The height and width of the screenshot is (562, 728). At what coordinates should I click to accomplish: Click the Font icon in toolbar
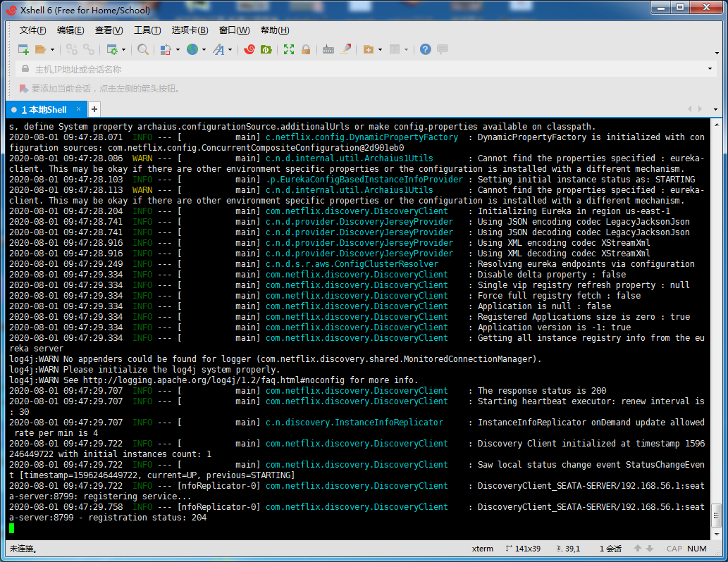click(x=218, y=50)
